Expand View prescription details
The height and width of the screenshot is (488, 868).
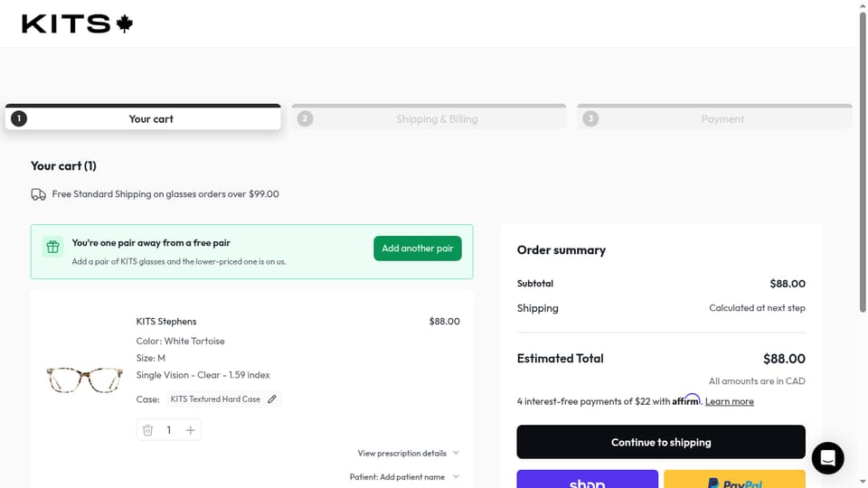point(409,453)
